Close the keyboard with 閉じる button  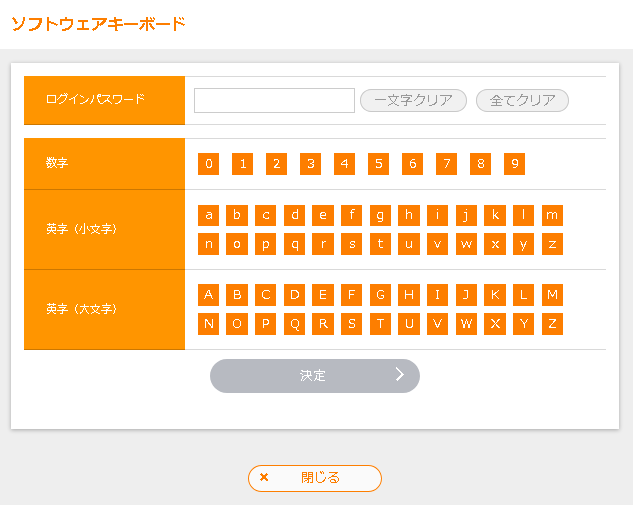pos(315,478)
